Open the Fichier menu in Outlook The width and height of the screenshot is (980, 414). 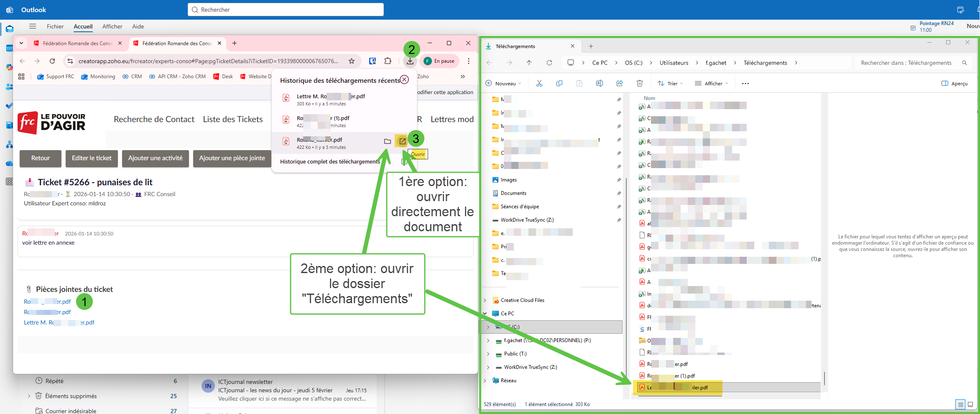click(55, 26)
